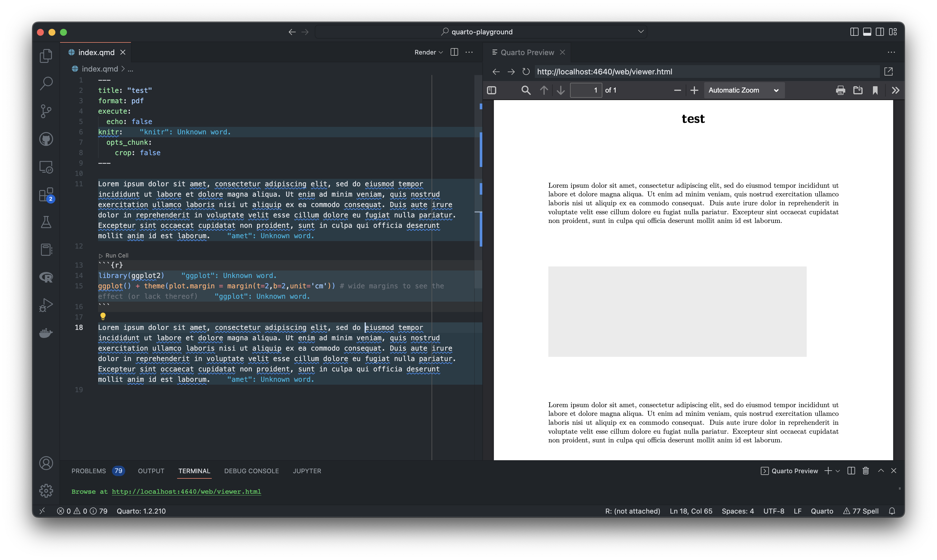Click the editor overview ruler scrollbar
937x560 pixels.
[479, 267]
